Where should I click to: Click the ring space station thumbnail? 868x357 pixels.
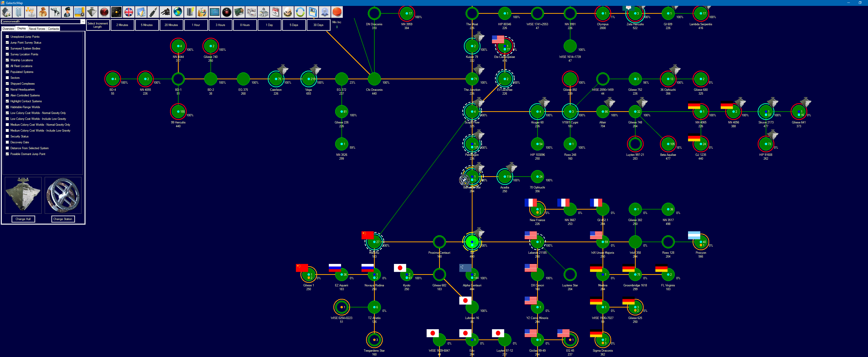click(63, 195)
